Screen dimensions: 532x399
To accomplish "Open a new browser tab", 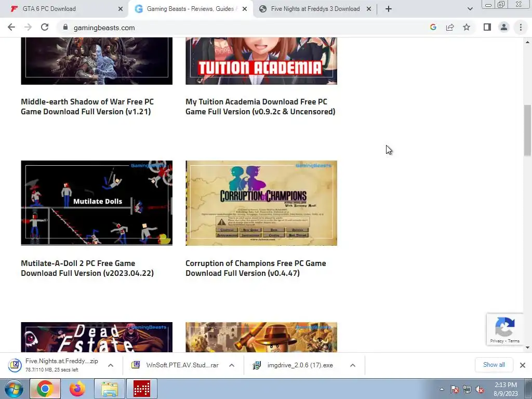I will coord(389,9).
